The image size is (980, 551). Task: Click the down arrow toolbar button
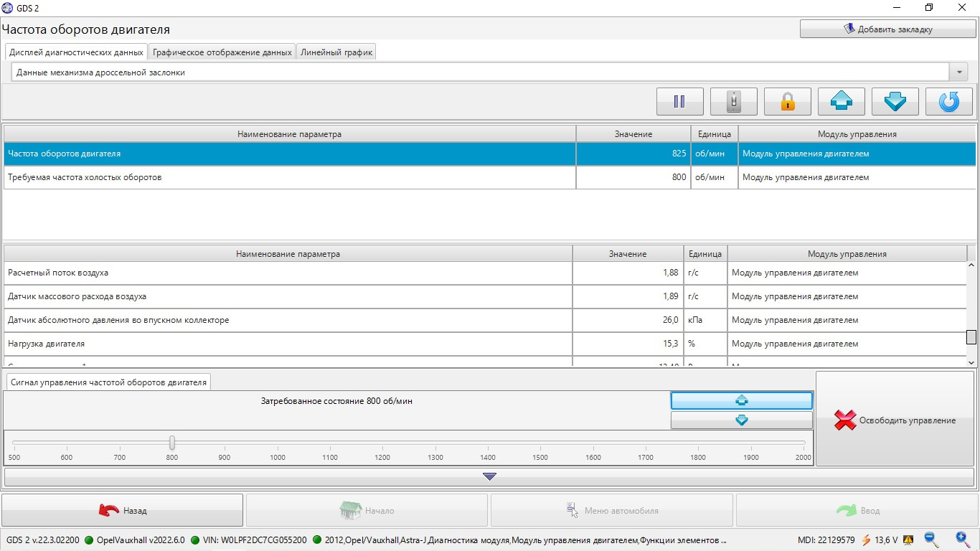click(895, 102)
